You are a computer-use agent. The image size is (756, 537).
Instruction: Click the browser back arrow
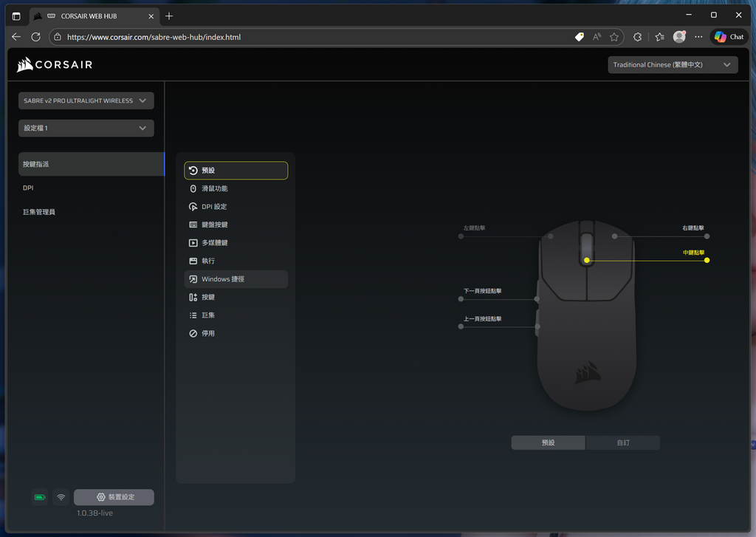(16, 37)
